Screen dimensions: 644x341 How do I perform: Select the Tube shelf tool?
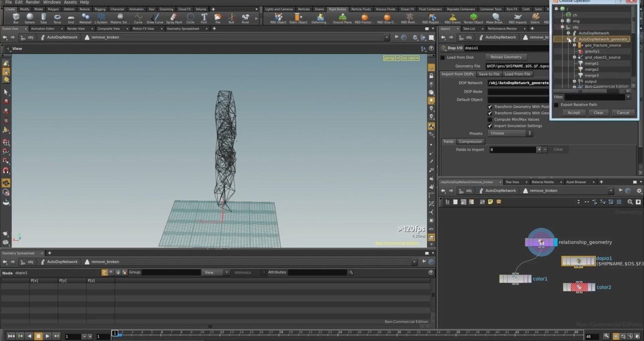pyautogui.click(x=43, y=18)
